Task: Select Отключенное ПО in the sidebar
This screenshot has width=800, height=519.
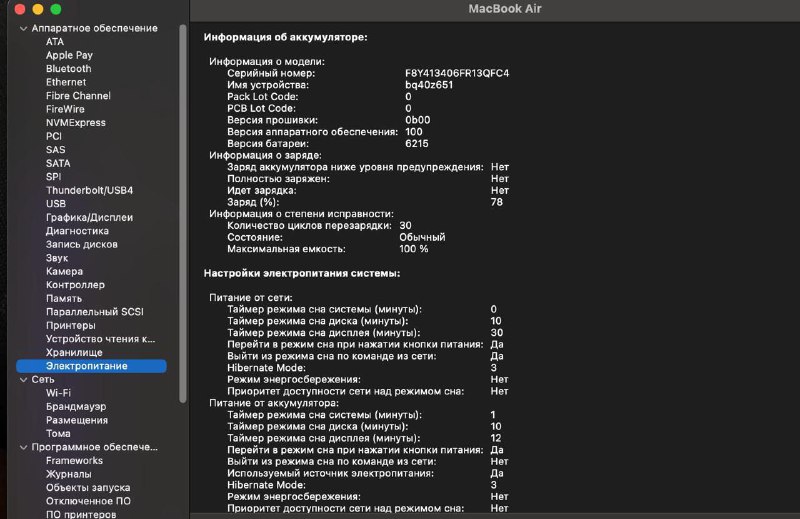Action: point(88,501)
